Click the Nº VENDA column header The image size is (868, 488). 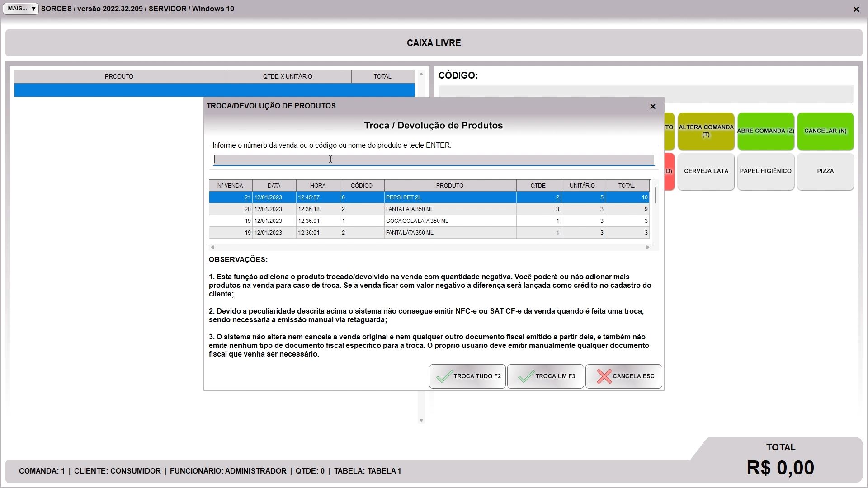(230, 186)
